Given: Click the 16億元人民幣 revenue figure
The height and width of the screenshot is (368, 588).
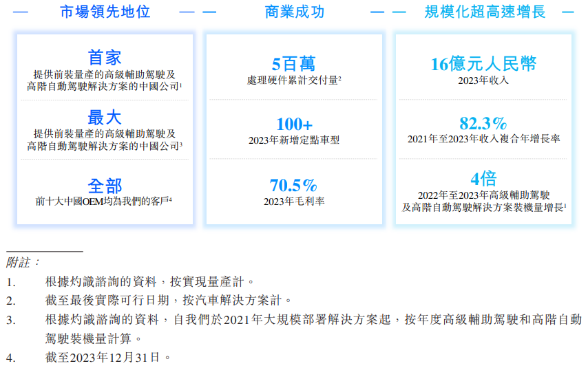Looking at the screenshot, I should pyautogui.click(x=484, y=64).
